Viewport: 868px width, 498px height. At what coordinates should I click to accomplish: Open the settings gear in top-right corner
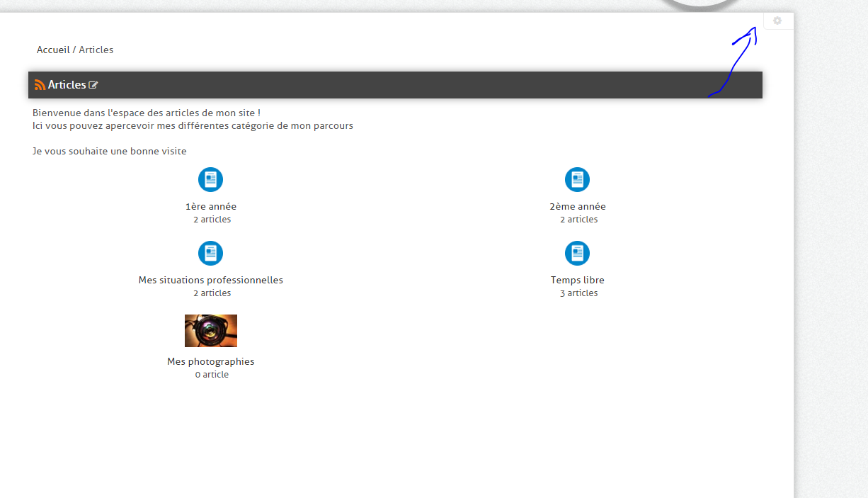click(x=777, y=21)
